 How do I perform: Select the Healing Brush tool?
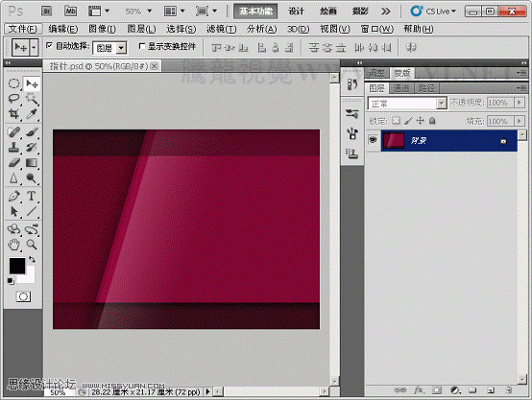13,131
